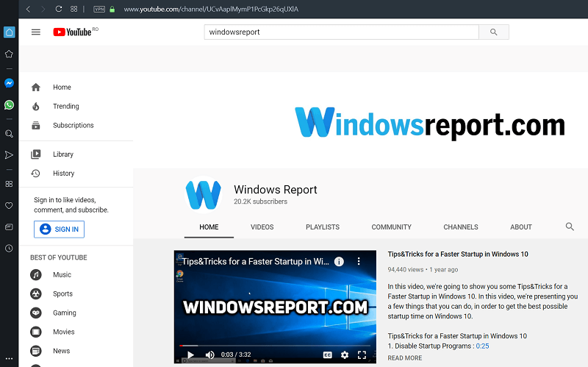Open the Opera sidebar home icon
The image size is (588, 367).
9,32
